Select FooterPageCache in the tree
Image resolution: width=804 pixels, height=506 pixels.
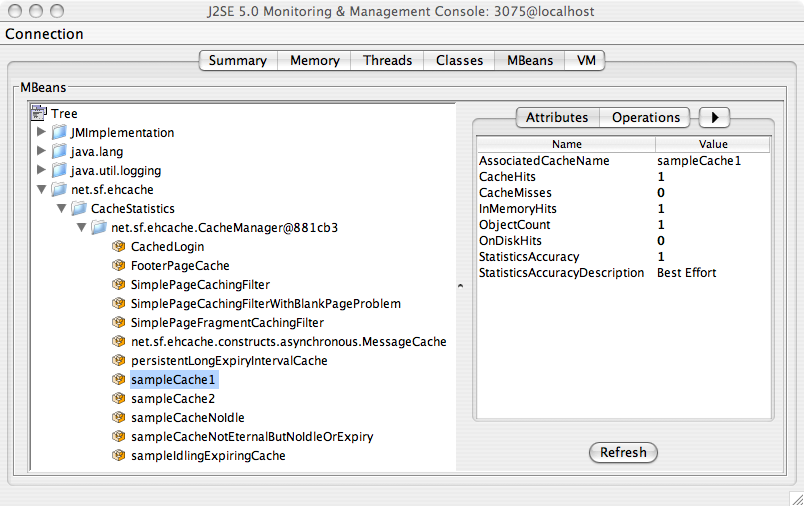click(x=180, y=266)
